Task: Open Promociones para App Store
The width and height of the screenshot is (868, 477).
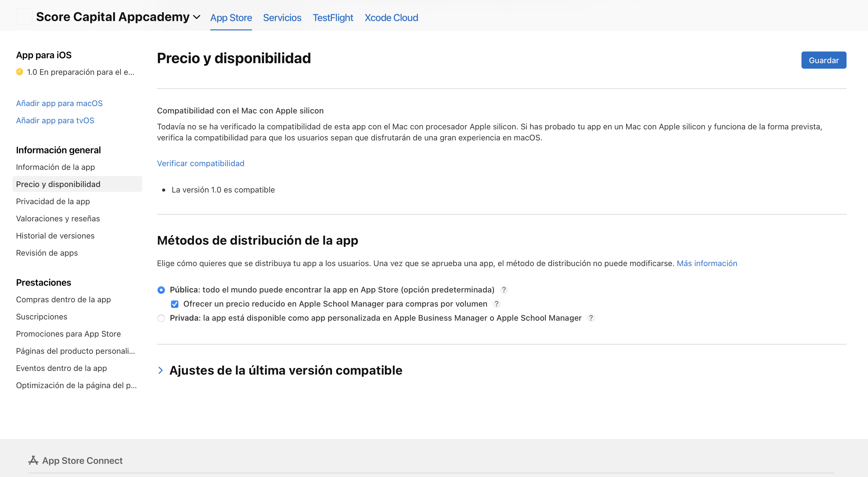Action: point(68,334)
